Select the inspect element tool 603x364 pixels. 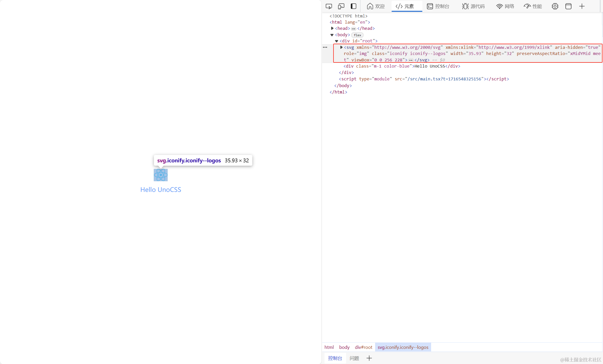(329, 6)
